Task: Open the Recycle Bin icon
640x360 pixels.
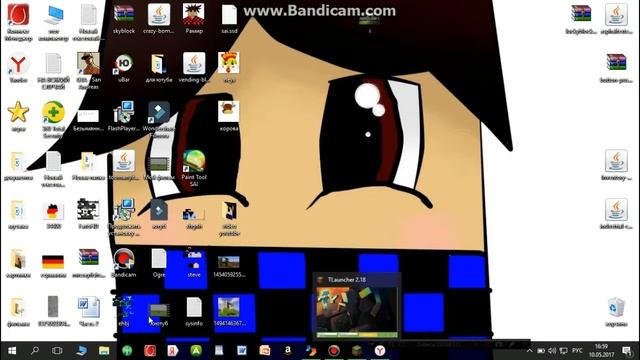Action: pyautogui.click(x=616, y=312)
